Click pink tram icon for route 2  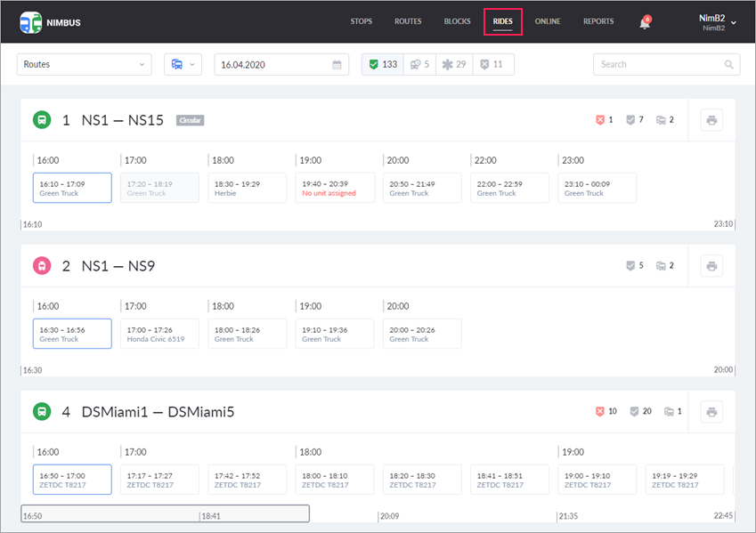click(x=42, y=266)
